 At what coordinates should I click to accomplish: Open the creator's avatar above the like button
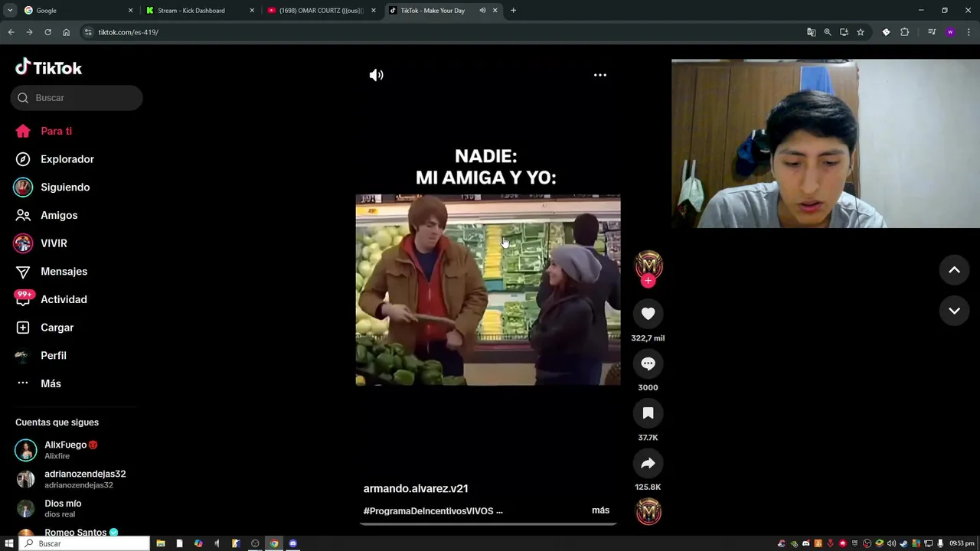coord(648,264)
